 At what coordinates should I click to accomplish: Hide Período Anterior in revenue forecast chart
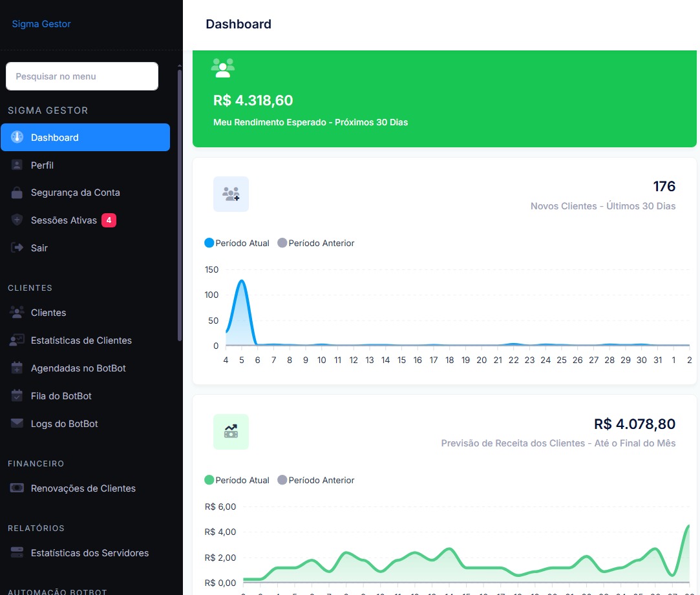pyautogui.click(x=315, y=481)
